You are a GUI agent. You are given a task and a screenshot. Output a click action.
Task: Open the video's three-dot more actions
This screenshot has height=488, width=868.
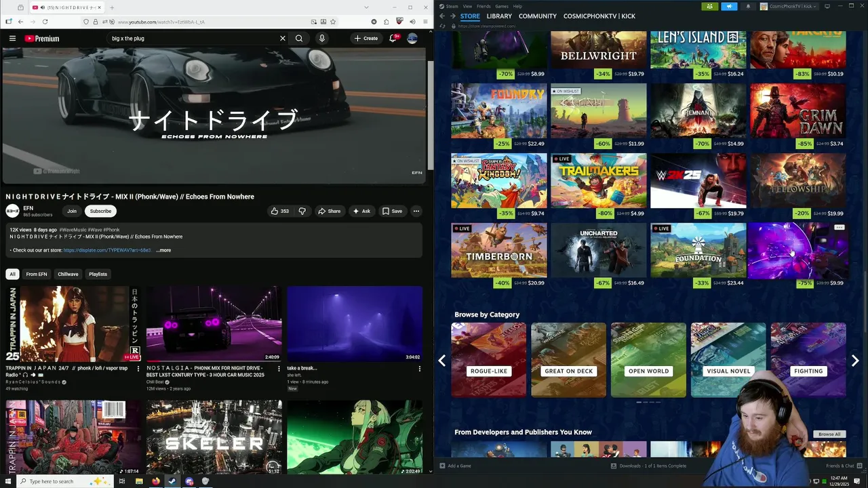point(416,211)
